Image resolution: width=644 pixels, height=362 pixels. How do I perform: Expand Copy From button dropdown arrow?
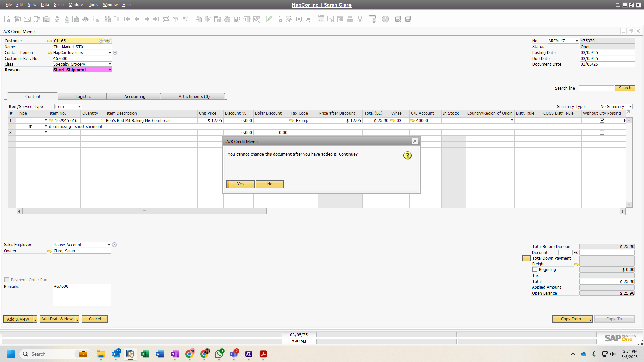click(591, 320)
